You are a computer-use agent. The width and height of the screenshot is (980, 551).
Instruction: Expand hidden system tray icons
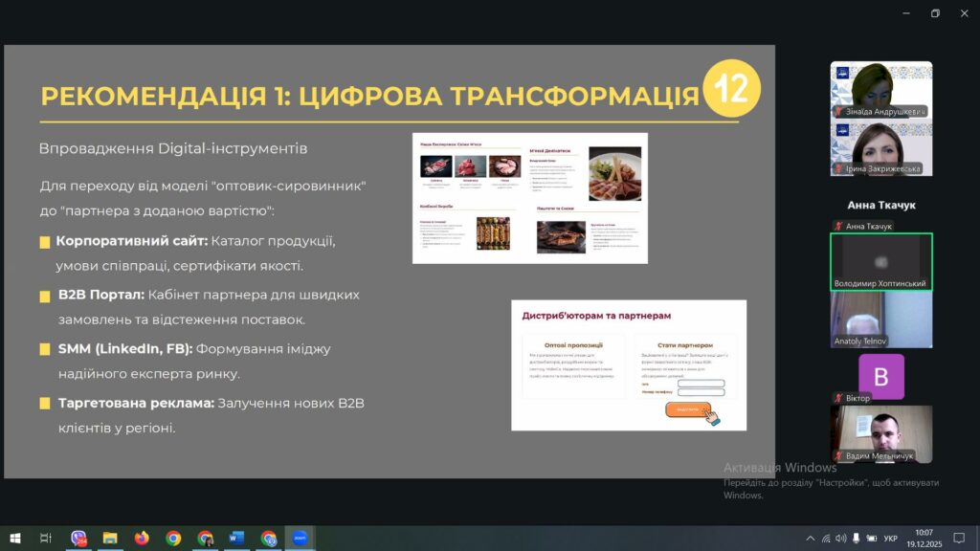(810, 539)
